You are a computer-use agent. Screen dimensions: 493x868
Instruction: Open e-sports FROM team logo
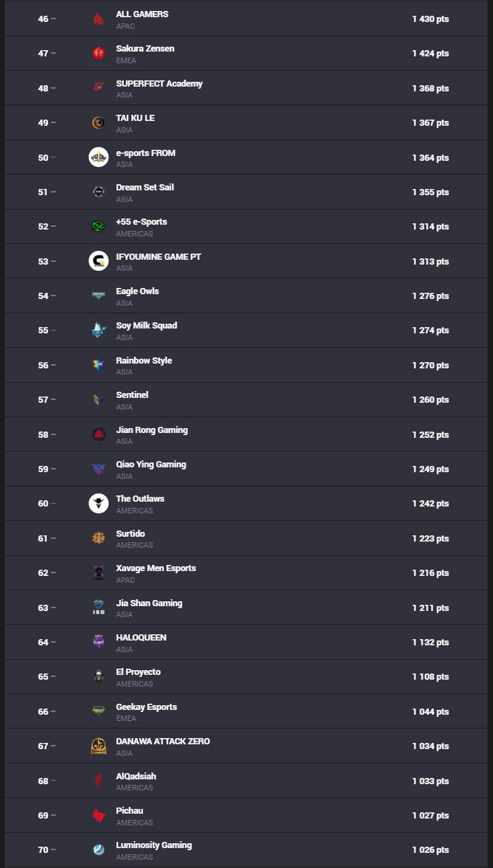(98, 157)
